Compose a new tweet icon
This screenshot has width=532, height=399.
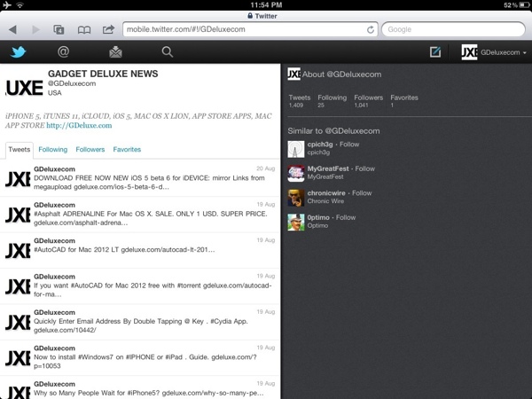click(x=435, y=52)
